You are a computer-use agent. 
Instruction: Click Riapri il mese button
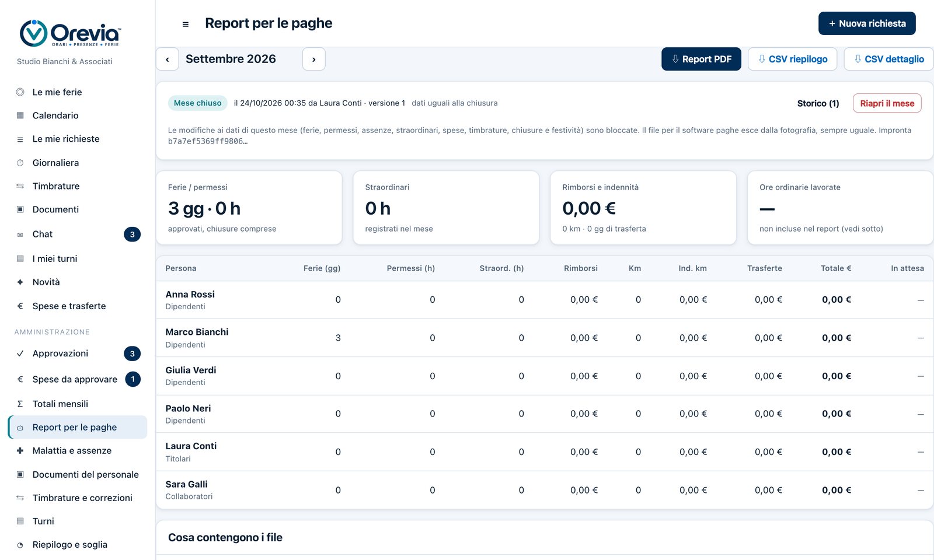[887, 103]
